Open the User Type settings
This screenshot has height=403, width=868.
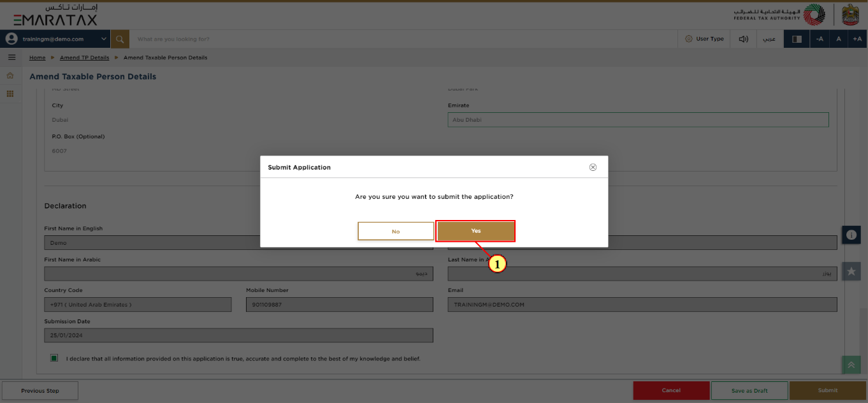click(x=704, y=39)
